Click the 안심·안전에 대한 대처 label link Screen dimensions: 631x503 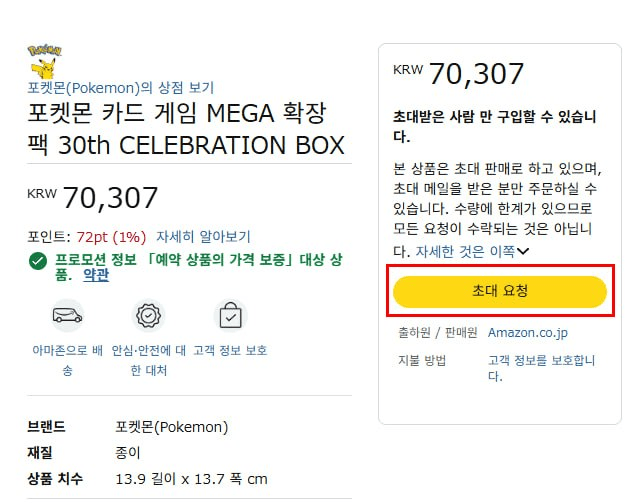click(148, 360)
